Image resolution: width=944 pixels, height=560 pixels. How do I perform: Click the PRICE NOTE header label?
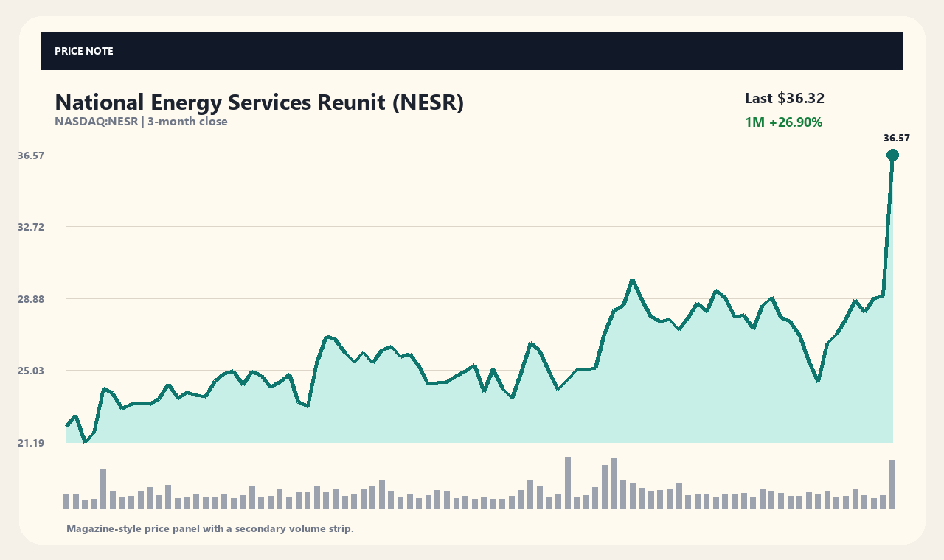pos(84,51)
